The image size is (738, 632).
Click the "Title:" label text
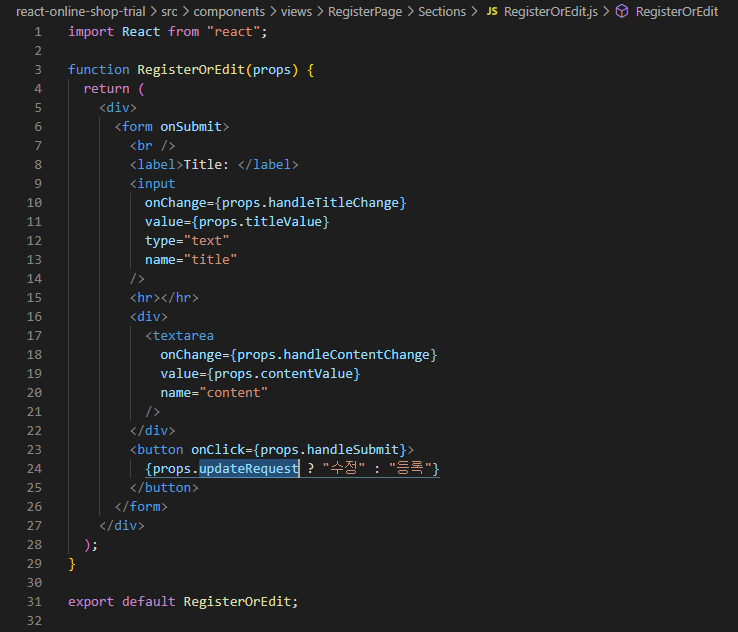tap(206, 165)
